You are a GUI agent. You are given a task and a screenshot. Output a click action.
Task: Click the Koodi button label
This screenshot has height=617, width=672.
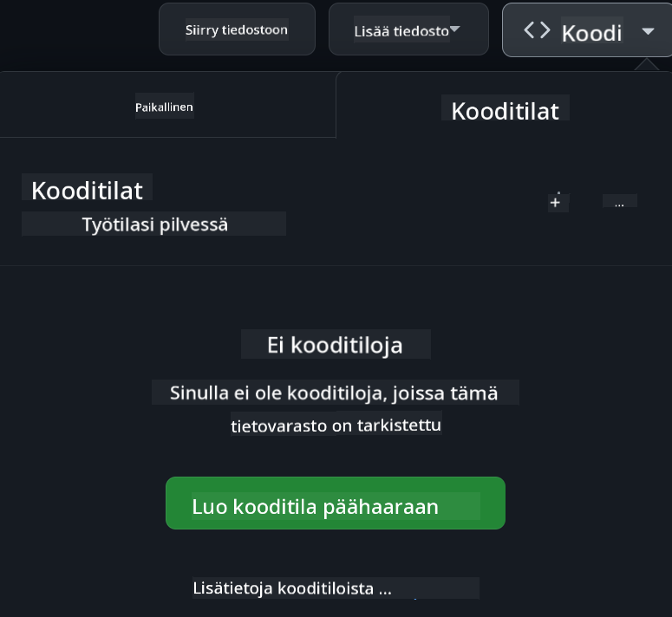(x=591, y=33)
